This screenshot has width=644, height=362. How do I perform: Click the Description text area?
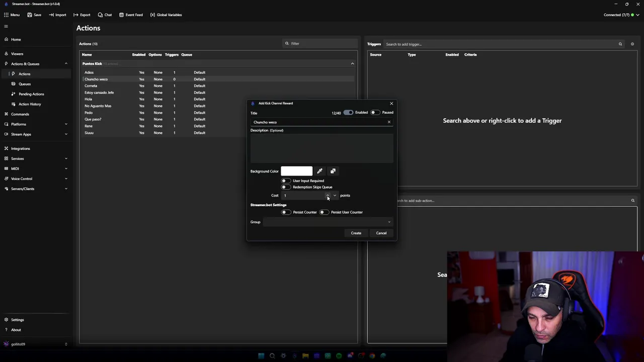pyautogui.click(x=321, y=148)
